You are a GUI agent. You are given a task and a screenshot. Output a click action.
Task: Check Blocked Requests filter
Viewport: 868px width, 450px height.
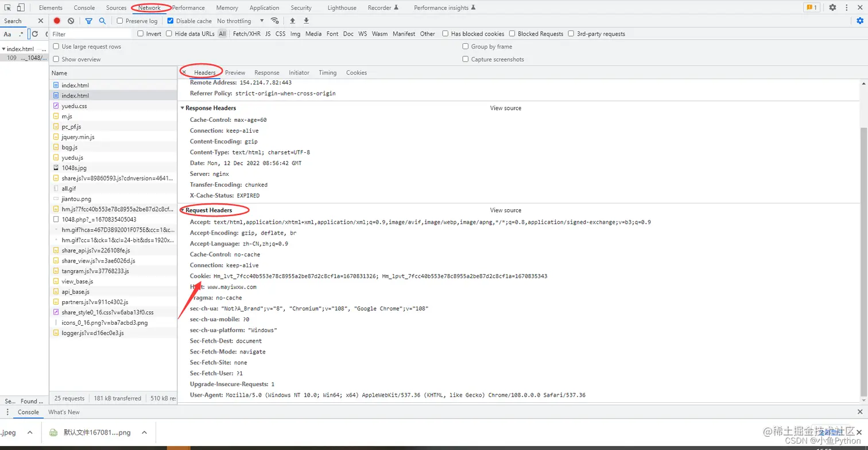512,34
